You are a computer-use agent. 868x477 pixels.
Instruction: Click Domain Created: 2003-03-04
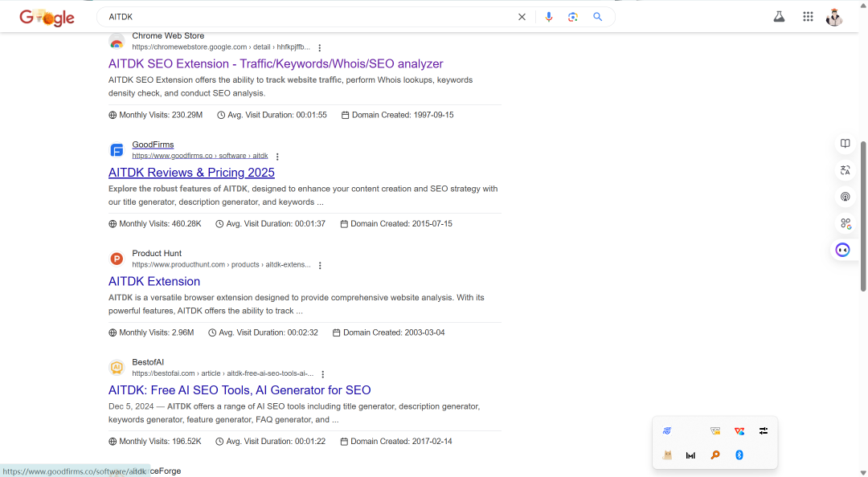point(389,332)
